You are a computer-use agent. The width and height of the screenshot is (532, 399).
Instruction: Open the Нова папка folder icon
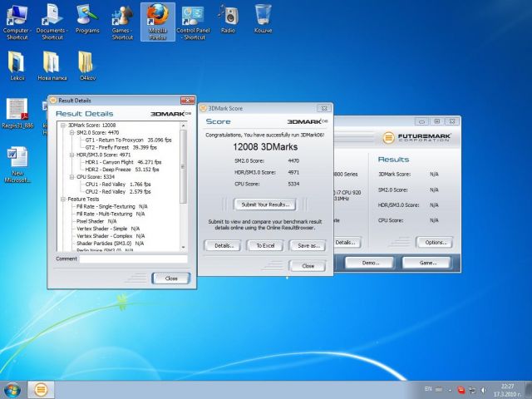(52, 66)
